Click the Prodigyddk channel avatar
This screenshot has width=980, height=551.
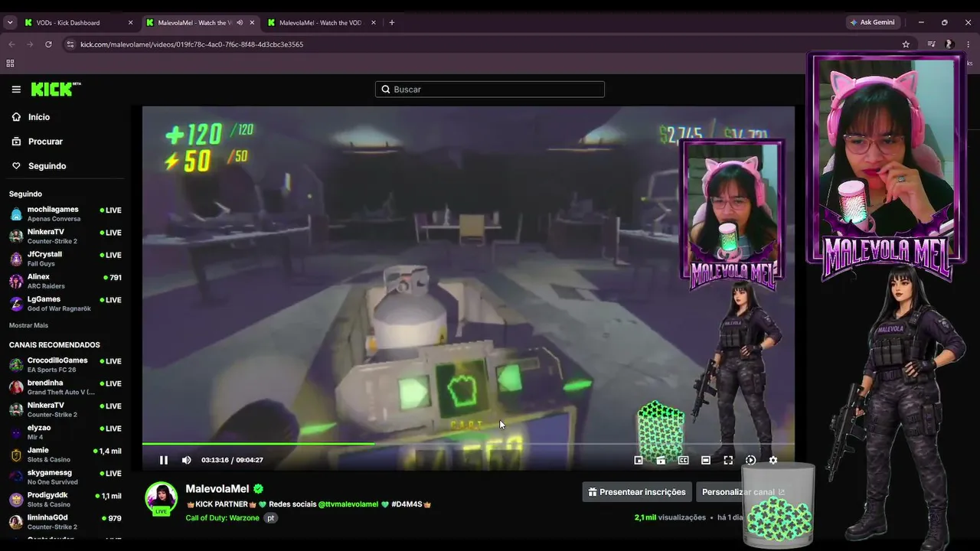[x=16, y=500]
